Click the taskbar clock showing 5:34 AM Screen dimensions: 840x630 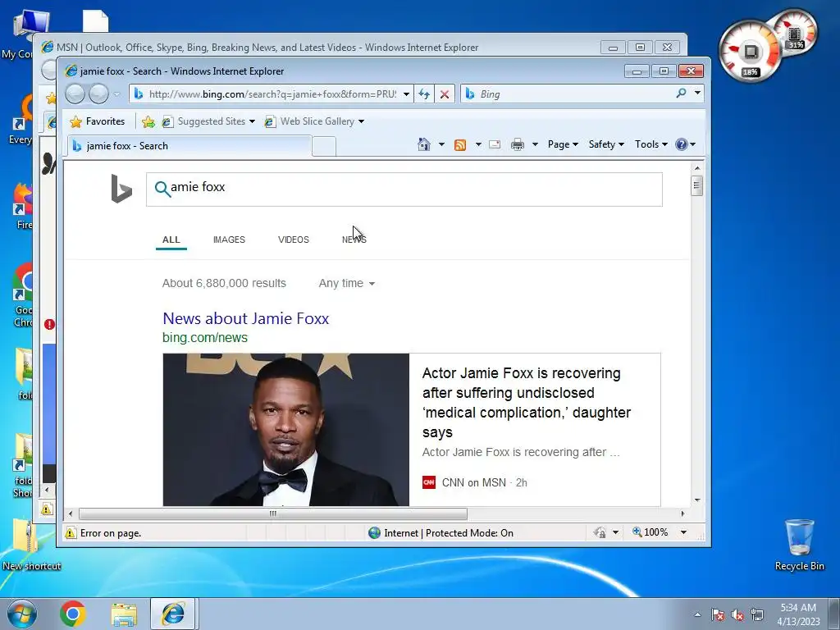coord(798,614)
